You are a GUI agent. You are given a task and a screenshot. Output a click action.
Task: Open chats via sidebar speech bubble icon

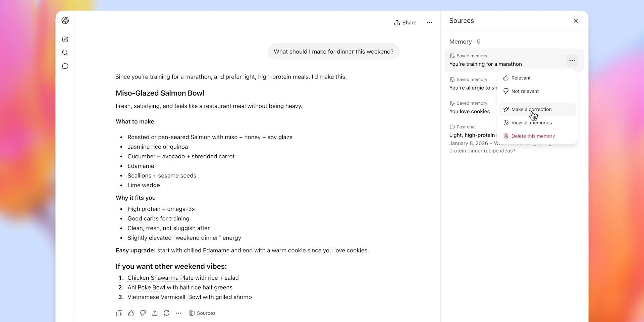(65, 66)
